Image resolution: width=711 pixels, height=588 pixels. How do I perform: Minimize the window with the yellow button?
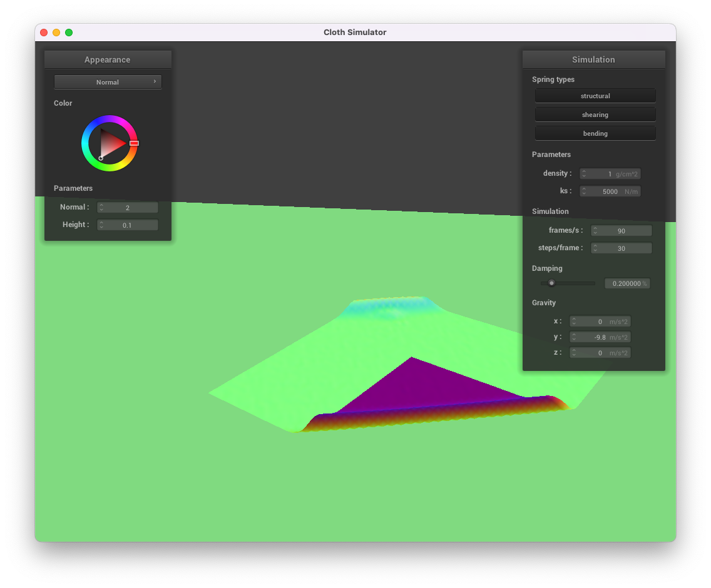56,33
